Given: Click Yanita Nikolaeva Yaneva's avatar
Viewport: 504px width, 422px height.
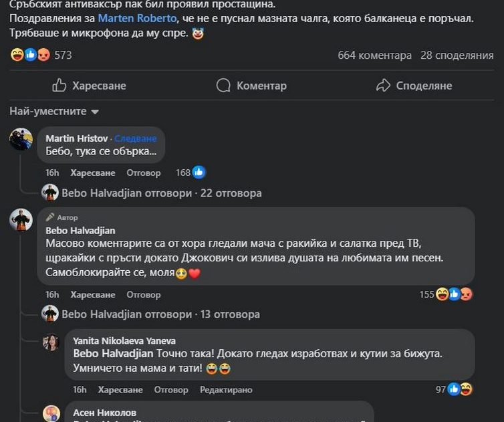Looking at the screenshot, I should (51, 342).
